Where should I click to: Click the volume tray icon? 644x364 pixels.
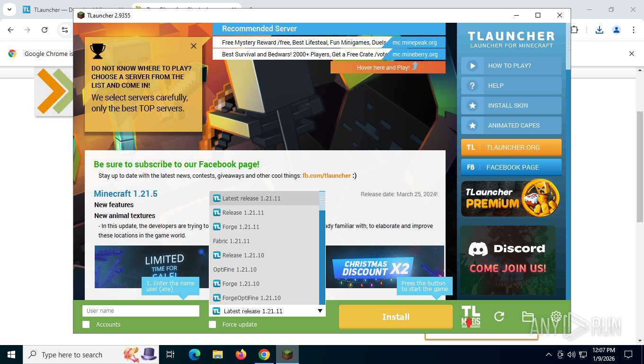coord(571,355)
